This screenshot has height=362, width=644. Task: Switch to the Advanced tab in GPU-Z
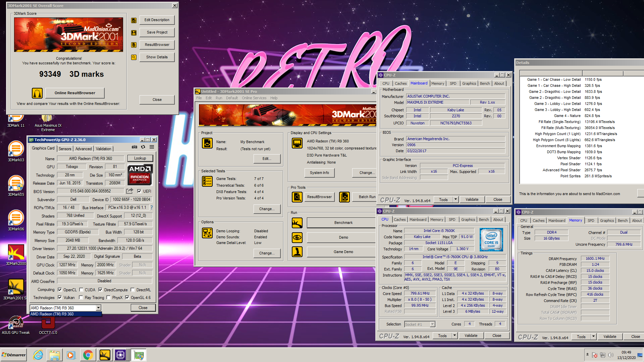(x=84, y=149)
